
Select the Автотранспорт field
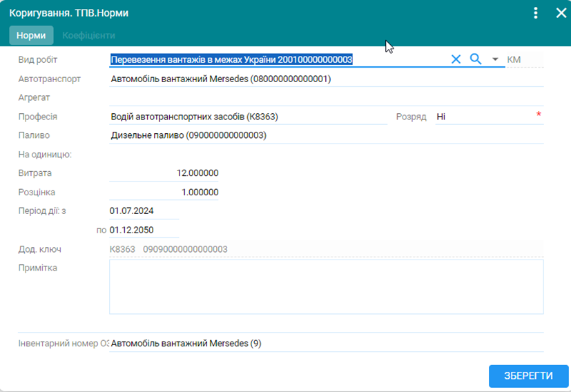[x=325, y=79]
